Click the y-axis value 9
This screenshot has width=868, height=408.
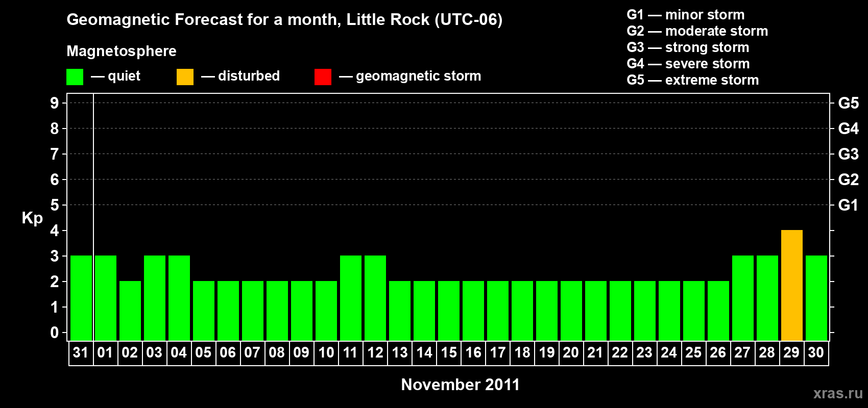[55, 103]
